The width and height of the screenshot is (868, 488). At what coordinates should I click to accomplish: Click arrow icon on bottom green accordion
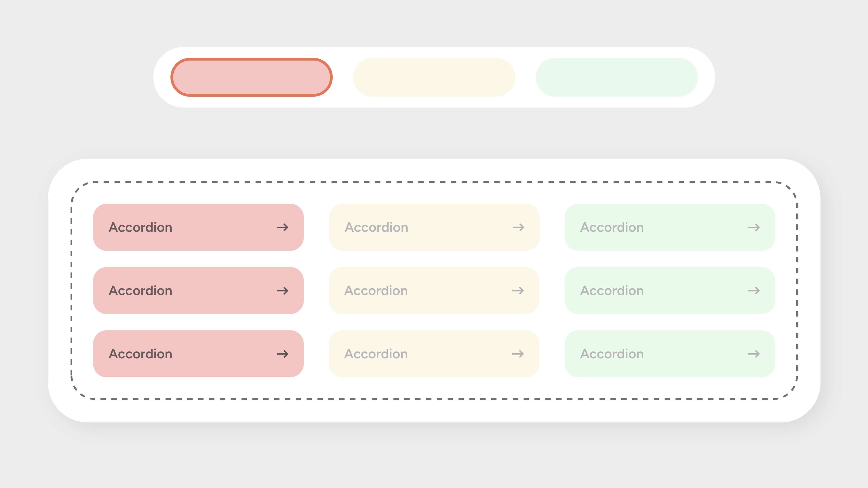click(x=754, y=354)
